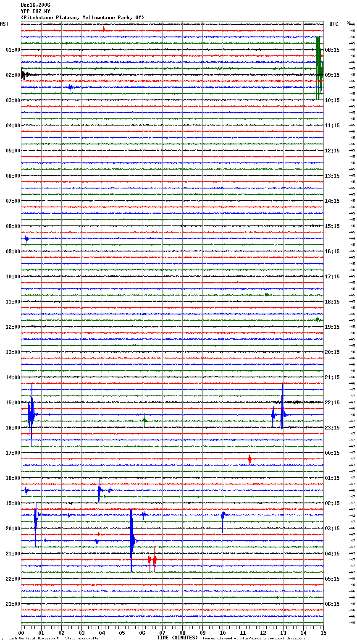Select the 08:00 MST time label

pos(13,226)
